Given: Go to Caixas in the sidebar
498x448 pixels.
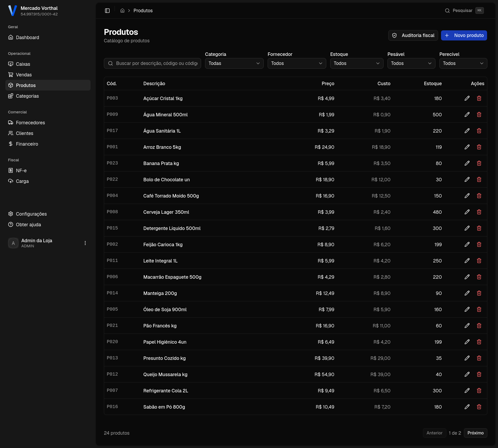Looking at the screenshot, I should [x=48, y=64].
